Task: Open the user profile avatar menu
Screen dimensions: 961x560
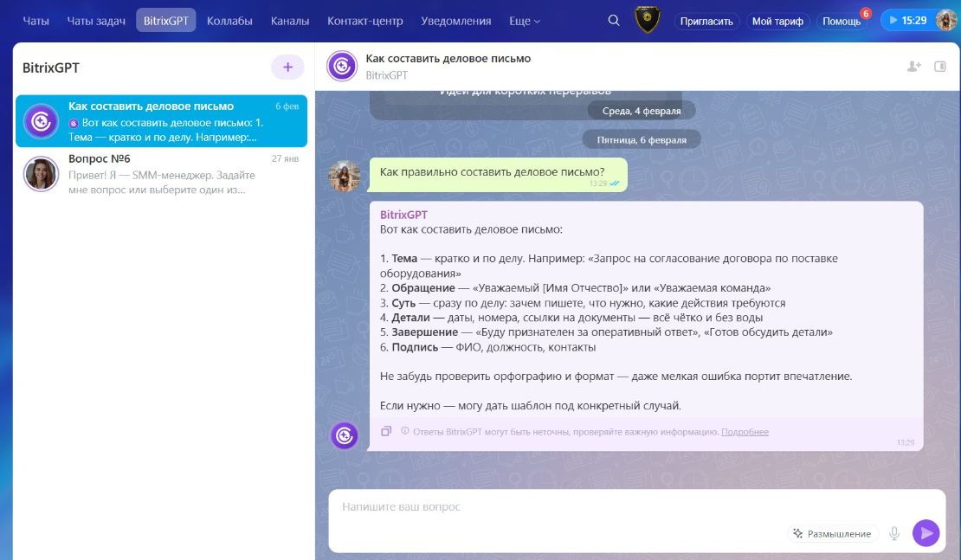Action: coord(946,20)
